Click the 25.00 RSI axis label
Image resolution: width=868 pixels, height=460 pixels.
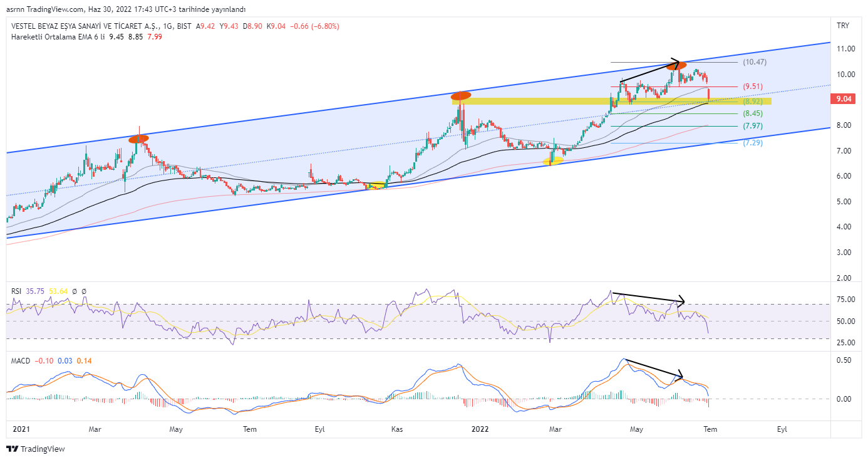coord(845,343)
